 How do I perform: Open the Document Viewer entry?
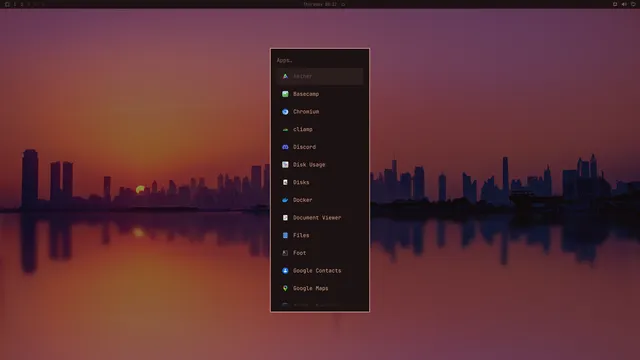pos(320,218)
